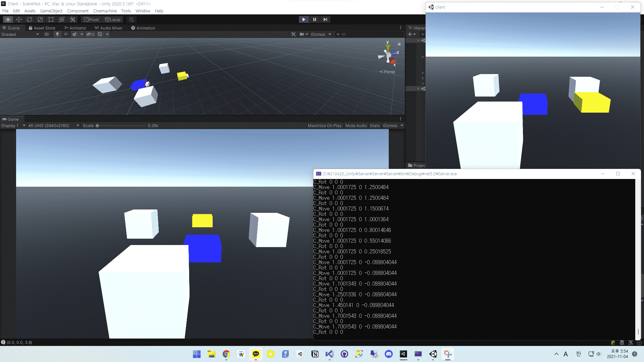Click the Step frame button

coord(325,19)
